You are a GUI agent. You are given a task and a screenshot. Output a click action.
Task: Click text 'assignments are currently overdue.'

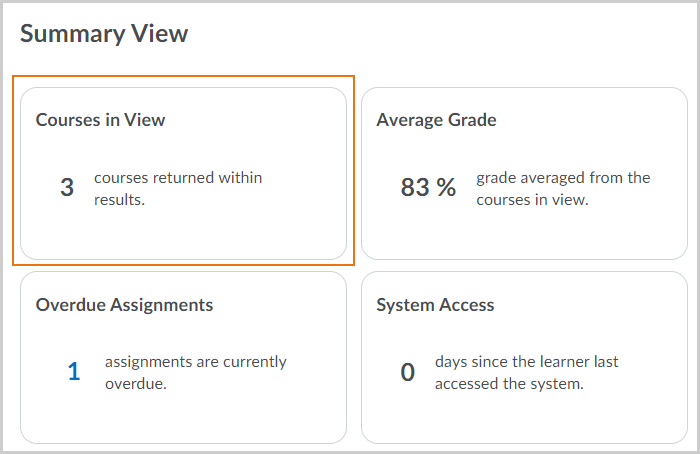[196, 372]
